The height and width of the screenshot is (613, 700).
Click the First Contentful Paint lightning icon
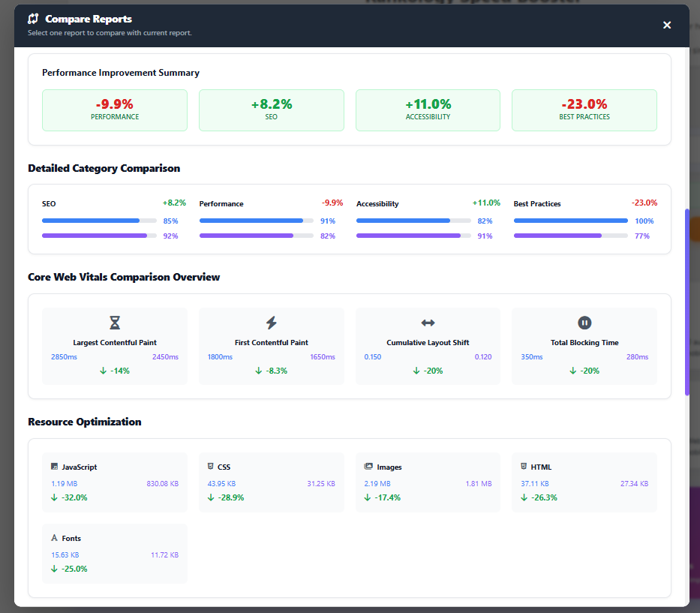click(x=272, y=323)
